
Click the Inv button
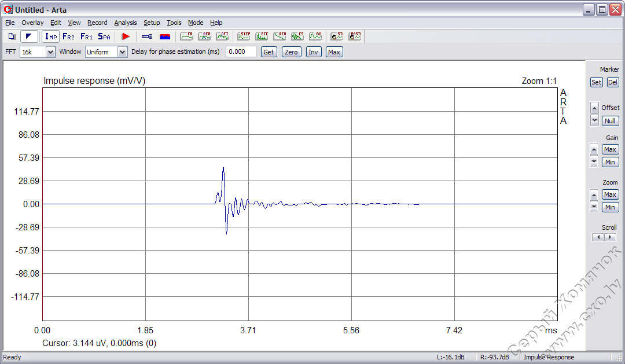(313, 52)
